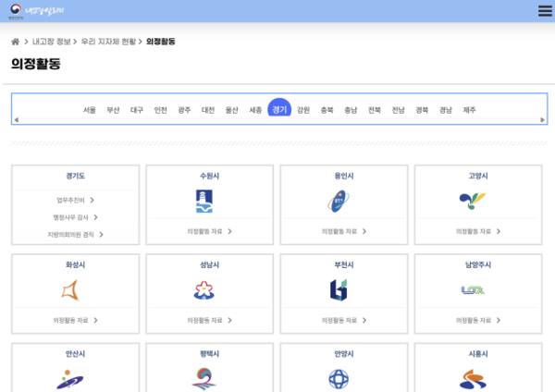Select the 대구 region tab

[137, 110]
